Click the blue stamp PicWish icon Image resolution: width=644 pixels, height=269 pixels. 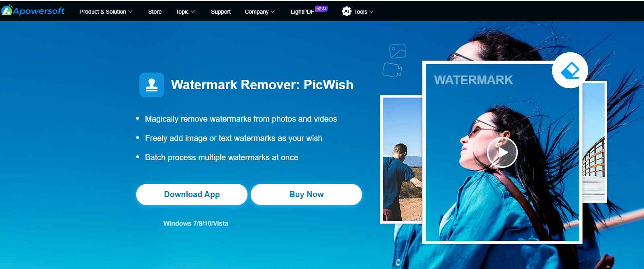click(x=151, y=85)
